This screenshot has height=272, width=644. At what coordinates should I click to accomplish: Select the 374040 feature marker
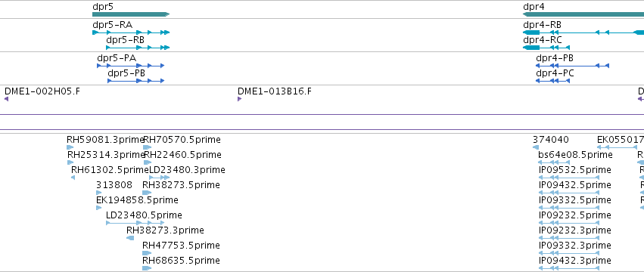536,147
